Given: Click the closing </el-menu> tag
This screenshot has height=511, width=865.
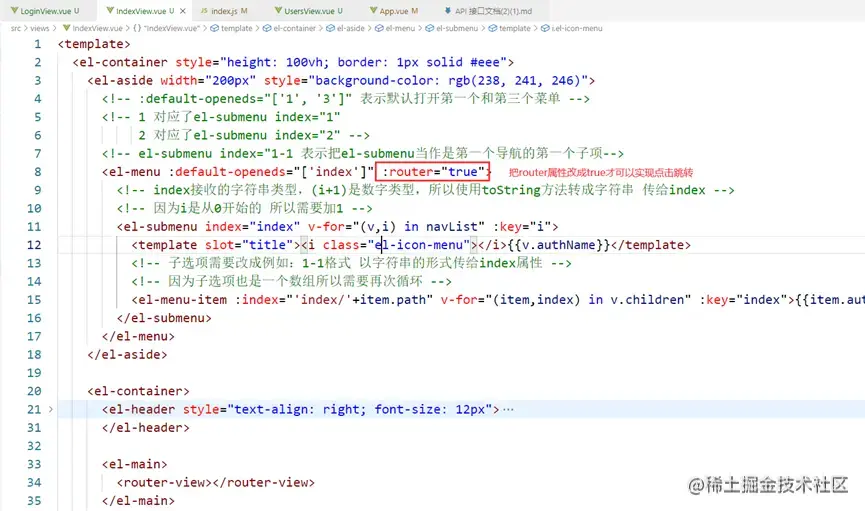Looking at the screenshot, I should click(x=138, y=336).
